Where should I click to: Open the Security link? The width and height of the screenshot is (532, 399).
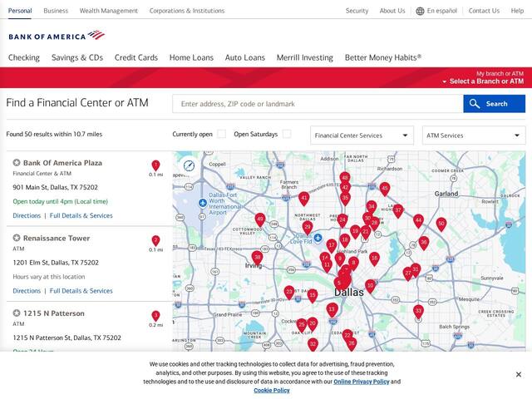[357, 11]
